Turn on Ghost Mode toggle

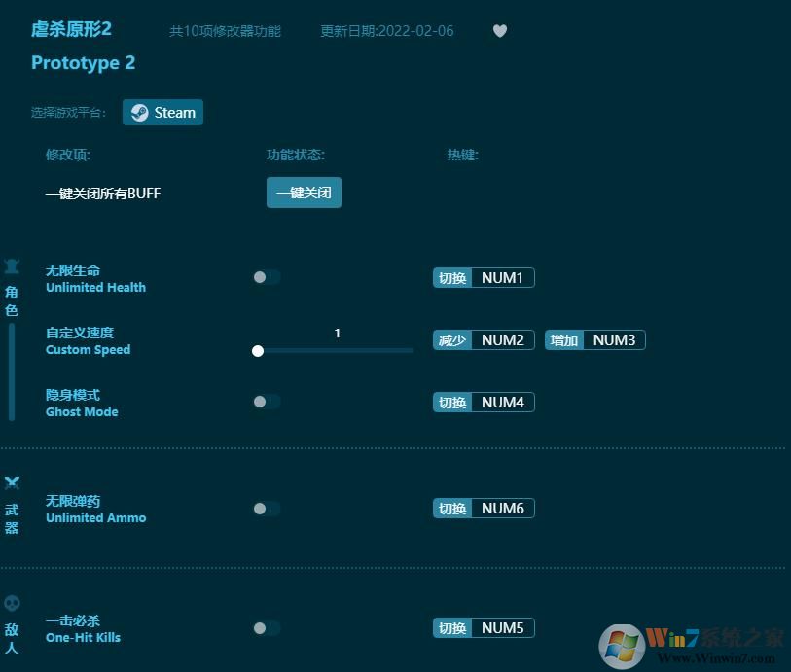click(x=266, y=402)
